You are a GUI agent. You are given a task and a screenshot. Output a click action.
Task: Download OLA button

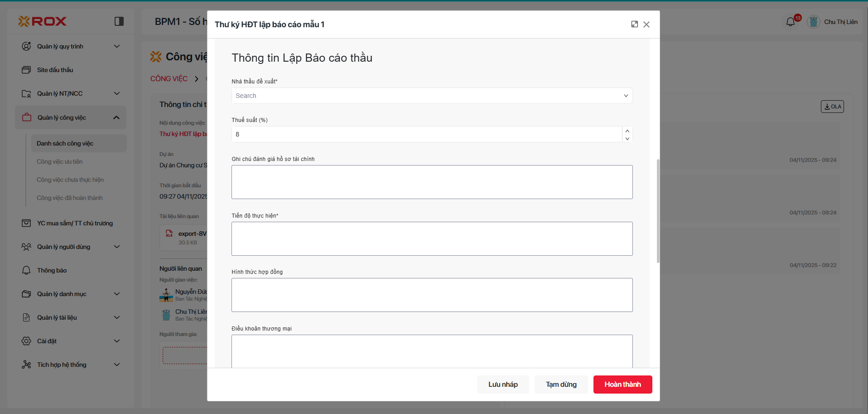pos(832,107)
